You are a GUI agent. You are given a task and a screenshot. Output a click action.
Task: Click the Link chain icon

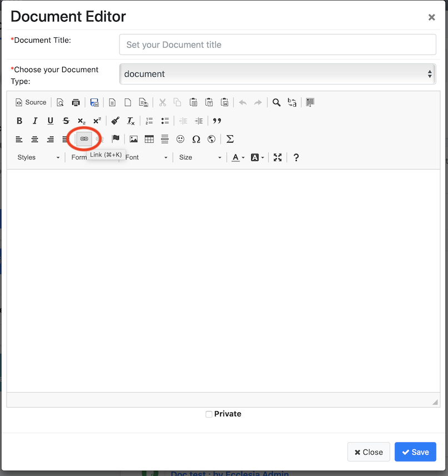point(84,139)
